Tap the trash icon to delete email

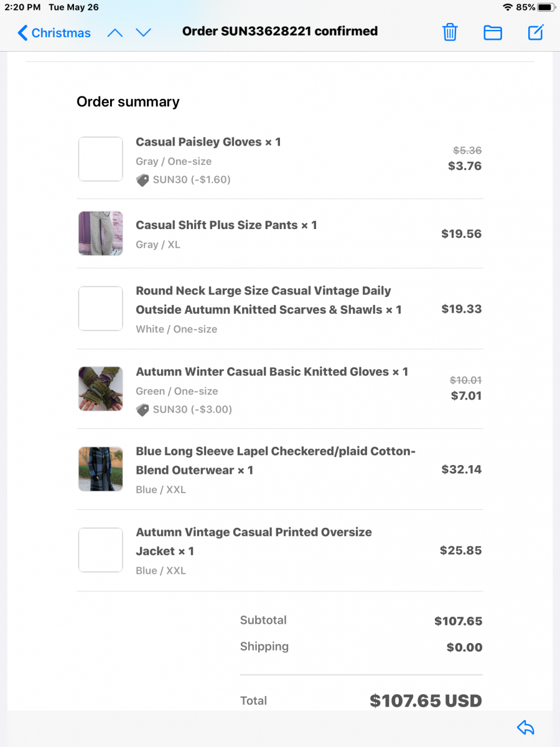(x=450, y=32)
